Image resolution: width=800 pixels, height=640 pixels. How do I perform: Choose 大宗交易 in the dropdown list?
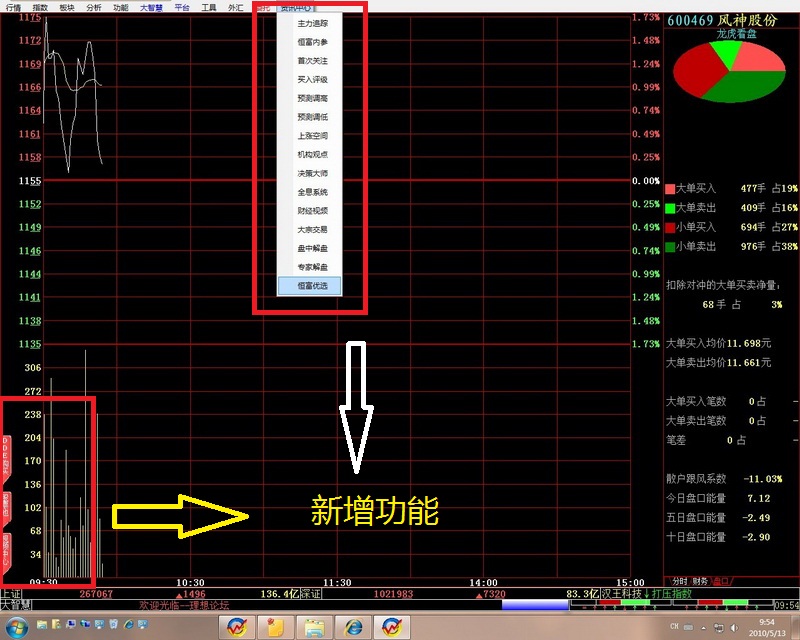click(310, 230)
